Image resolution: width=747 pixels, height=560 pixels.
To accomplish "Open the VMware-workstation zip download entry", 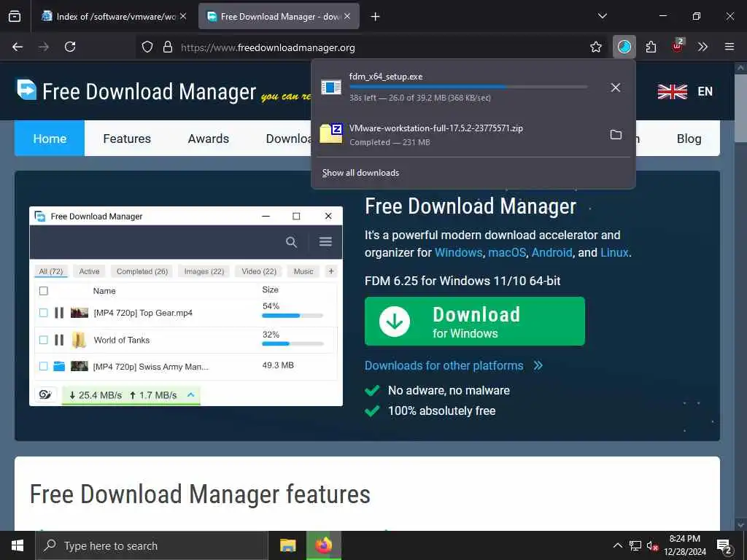I will pos(473,135).
